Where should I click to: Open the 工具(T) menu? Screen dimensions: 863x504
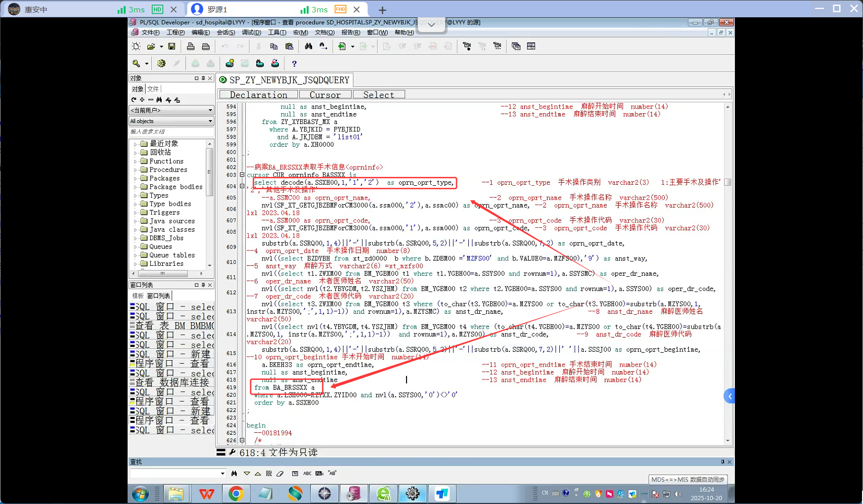click(x=276, y=33)
